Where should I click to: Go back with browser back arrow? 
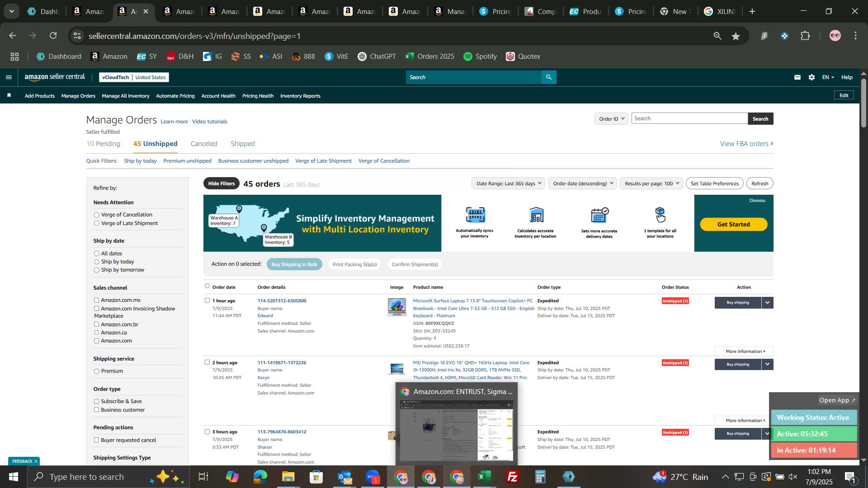coord(13,36)
